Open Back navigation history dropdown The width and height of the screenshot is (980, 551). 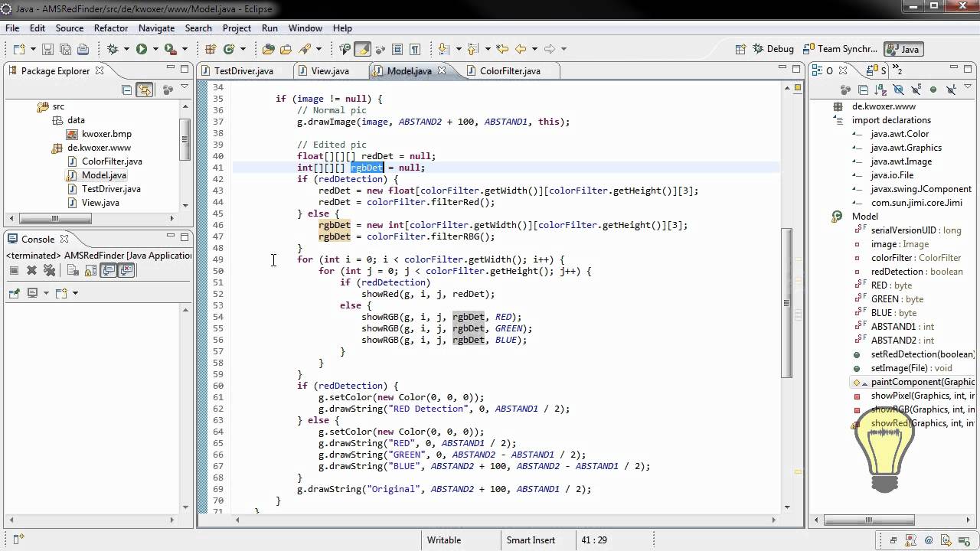[x=534, y=50]
